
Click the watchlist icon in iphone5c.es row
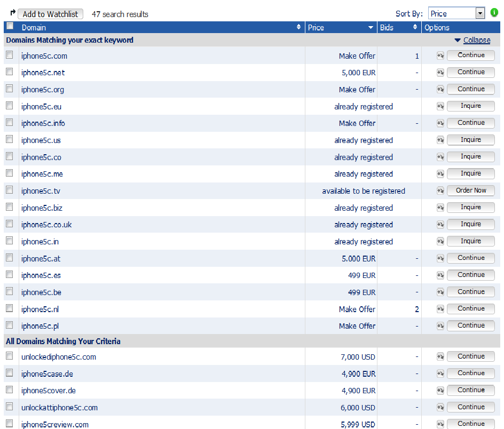coord(440,275)
